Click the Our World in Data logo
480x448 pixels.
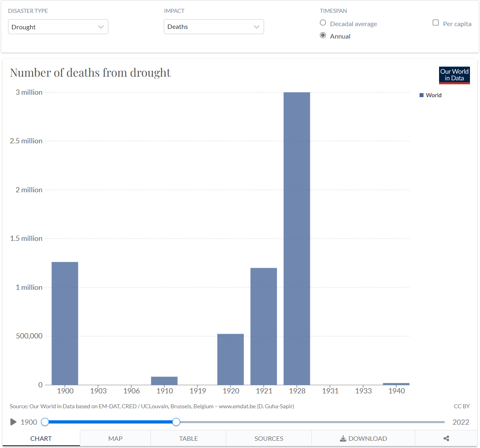coord(454,75)
